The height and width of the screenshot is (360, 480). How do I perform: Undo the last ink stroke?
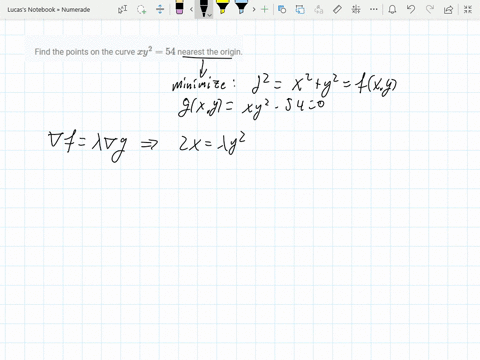click(x=411, y=9)
